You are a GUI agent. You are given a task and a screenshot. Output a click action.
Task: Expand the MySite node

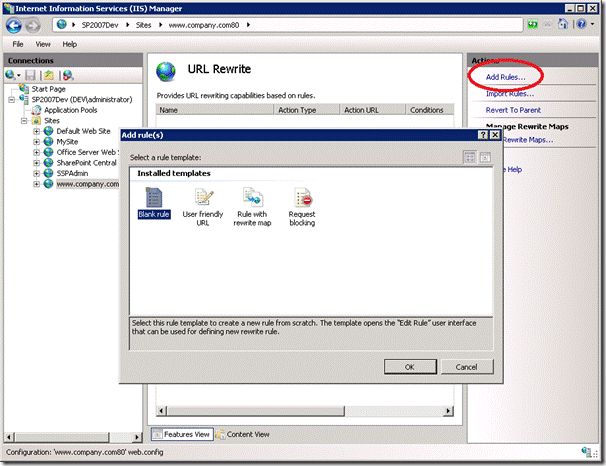click(36, 142)
